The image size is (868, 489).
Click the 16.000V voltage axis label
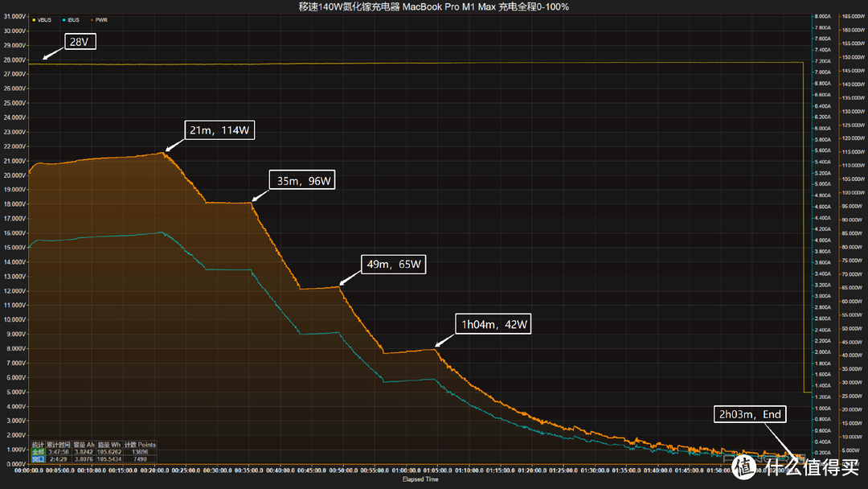click(14, 233)
